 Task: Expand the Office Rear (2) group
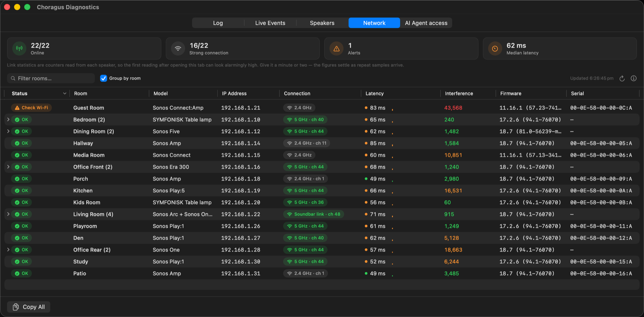point(8,249)
